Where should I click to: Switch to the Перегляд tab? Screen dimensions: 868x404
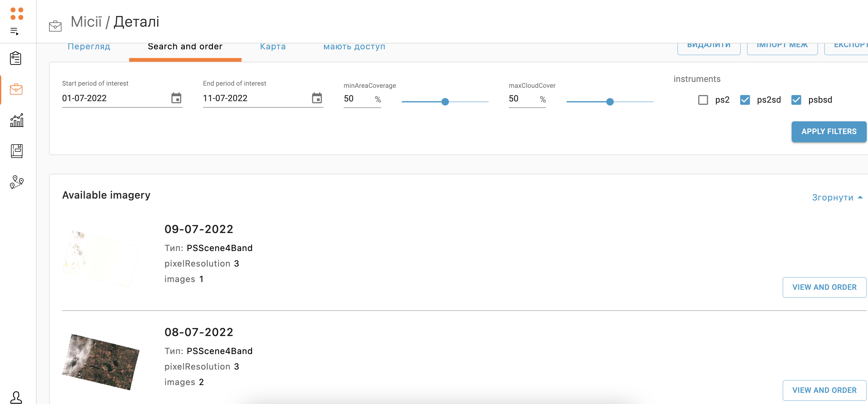coord(89,47)
